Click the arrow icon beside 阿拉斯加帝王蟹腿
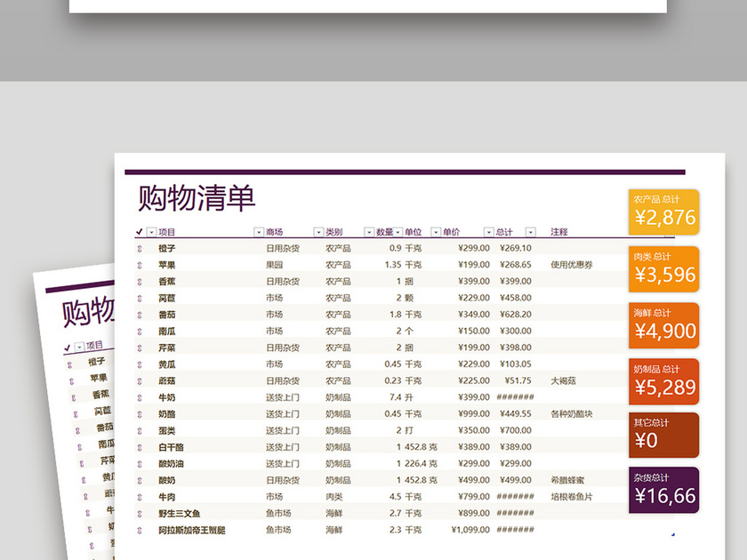This screenshot has height=560, width=747. coord(139,530)
